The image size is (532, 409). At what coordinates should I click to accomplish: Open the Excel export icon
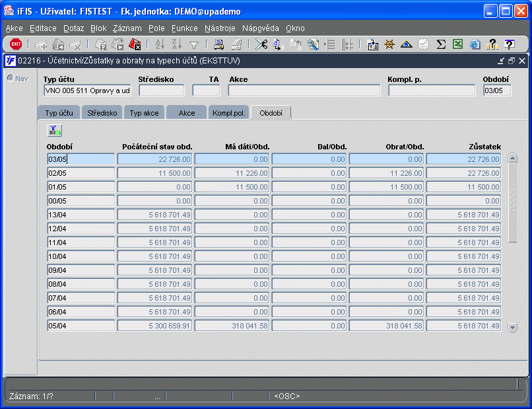point(457,44)
